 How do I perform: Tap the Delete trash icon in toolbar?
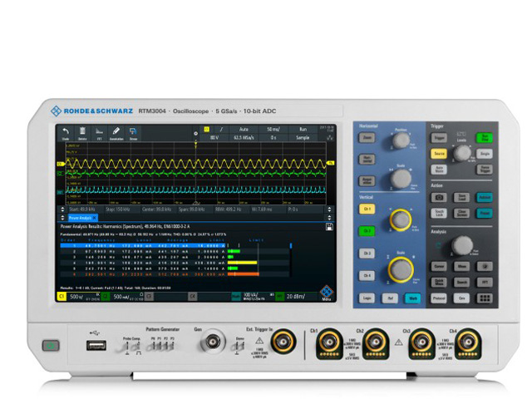81,133
